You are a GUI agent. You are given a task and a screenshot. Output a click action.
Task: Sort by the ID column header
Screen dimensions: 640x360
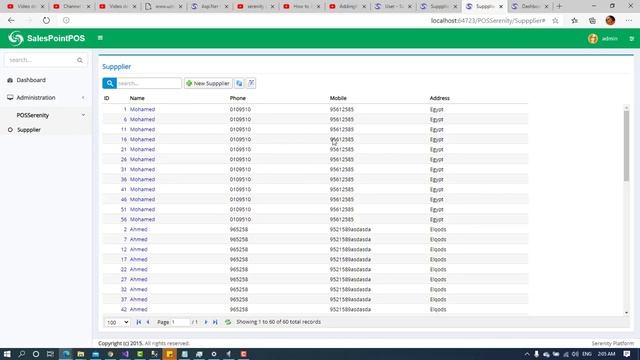(107, 98)
